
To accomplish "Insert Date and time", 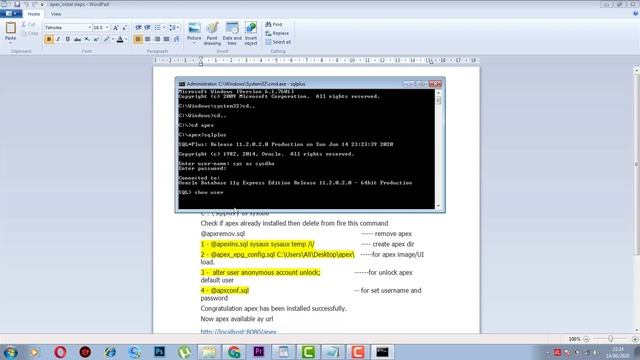I will point(232,33).
